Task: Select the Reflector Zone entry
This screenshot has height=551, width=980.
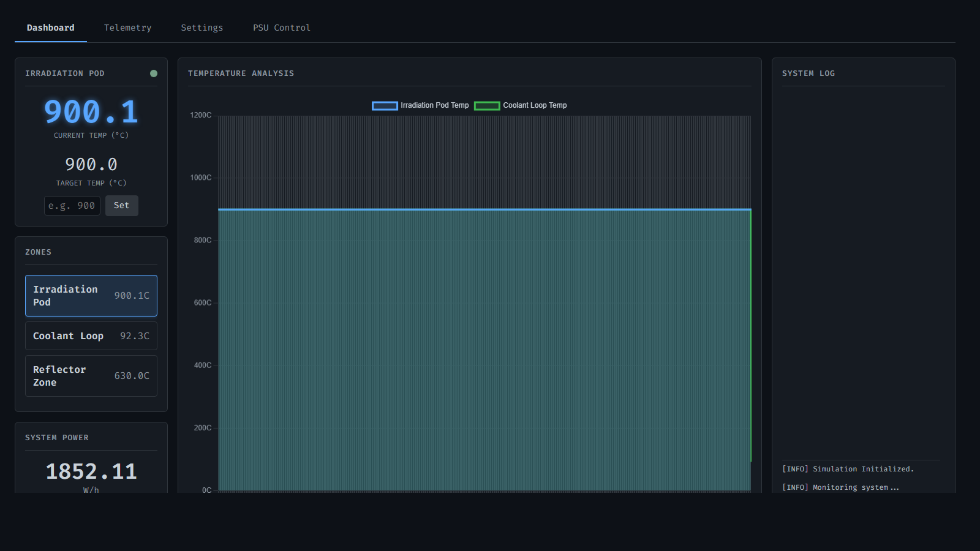Action: [91, 376]
